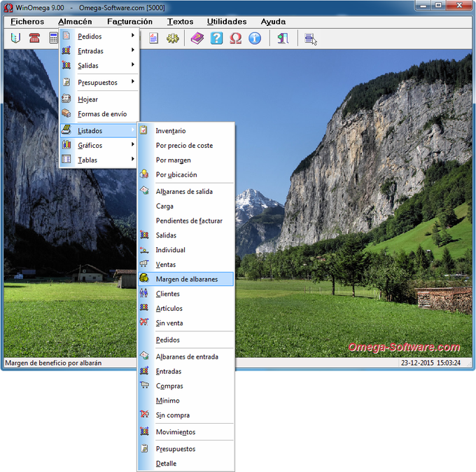This screenshot has height=472, width=476.
Task: Select Detalle in Listados submenu
Action: (x=185, y=464)
